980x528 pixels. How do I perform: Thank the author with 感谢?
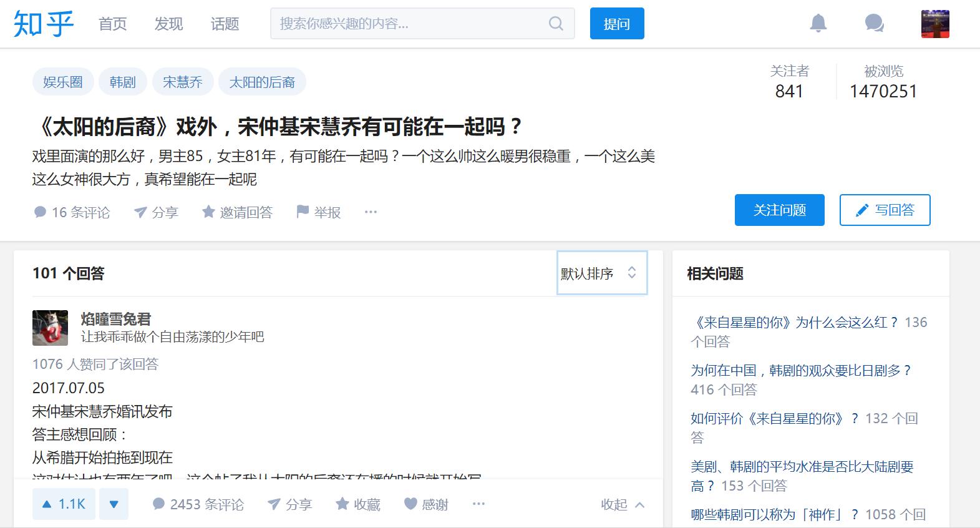(x=426, y=504)
